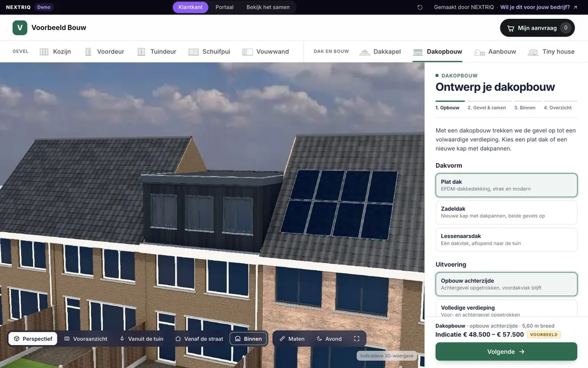Choose Opbouw achterzijde uitvoering
Image resolution: width=588 pixels, height=368 pixels.
point(506,285)
